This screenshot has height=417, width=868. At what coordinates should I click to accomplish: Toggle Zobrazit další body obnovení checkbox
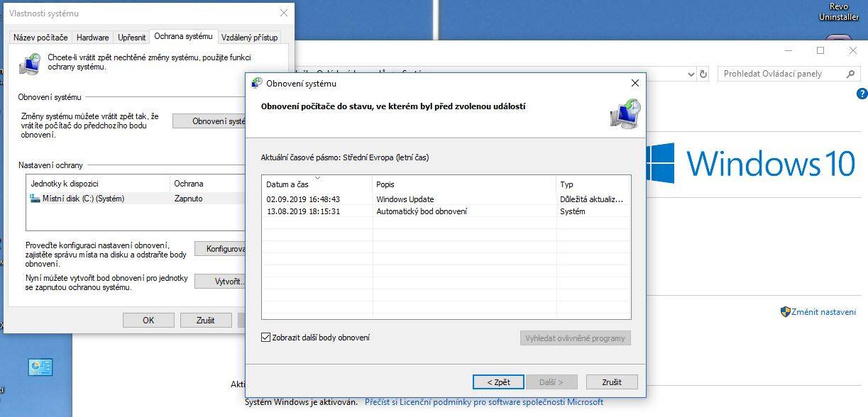coord(266,338)
